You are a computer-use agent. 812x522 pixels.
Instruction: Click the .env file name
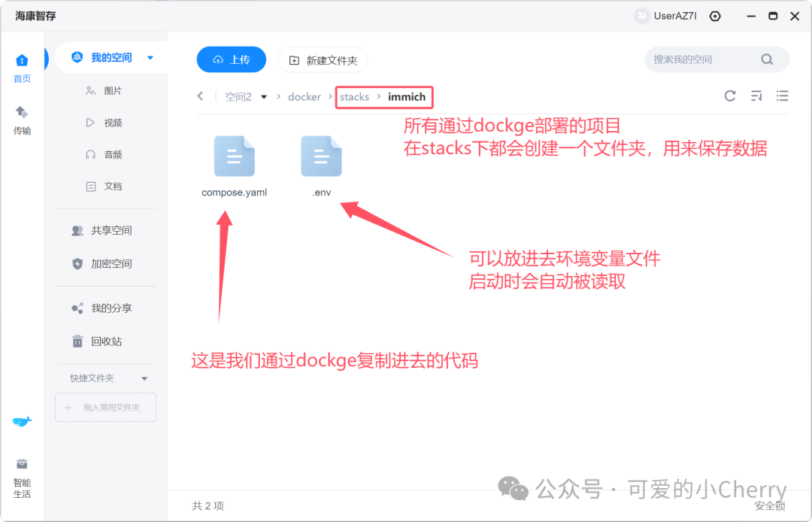[x=321, y=193]
